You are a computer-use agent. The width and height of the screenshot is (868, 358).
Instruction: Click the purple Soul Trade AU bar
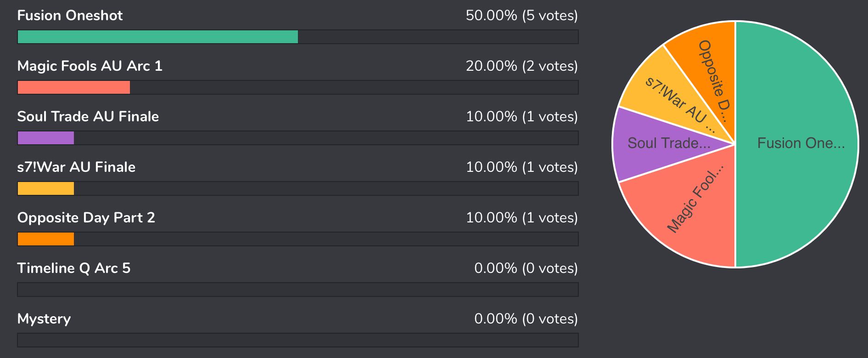click(46, 138)
